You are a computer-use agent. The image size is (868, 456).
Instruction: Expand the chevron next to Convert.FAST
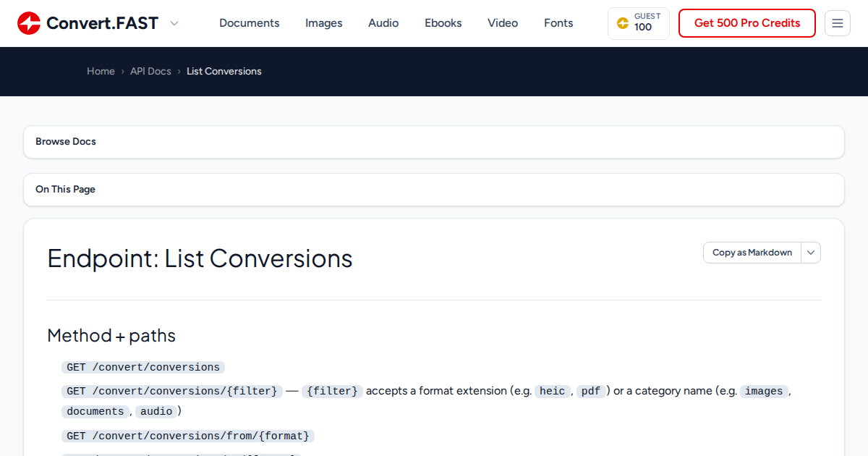pos(174,23)
